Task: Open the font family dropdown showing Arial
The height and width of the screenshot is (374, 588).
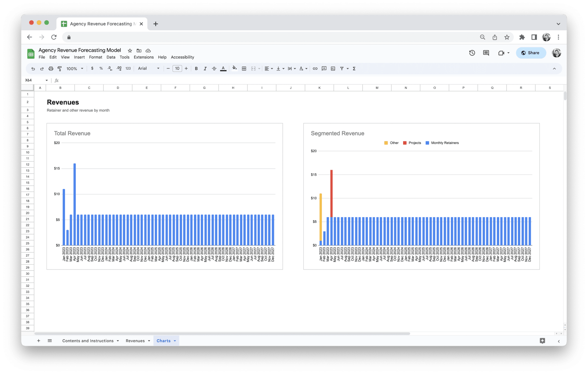Action: pos(148,68)
